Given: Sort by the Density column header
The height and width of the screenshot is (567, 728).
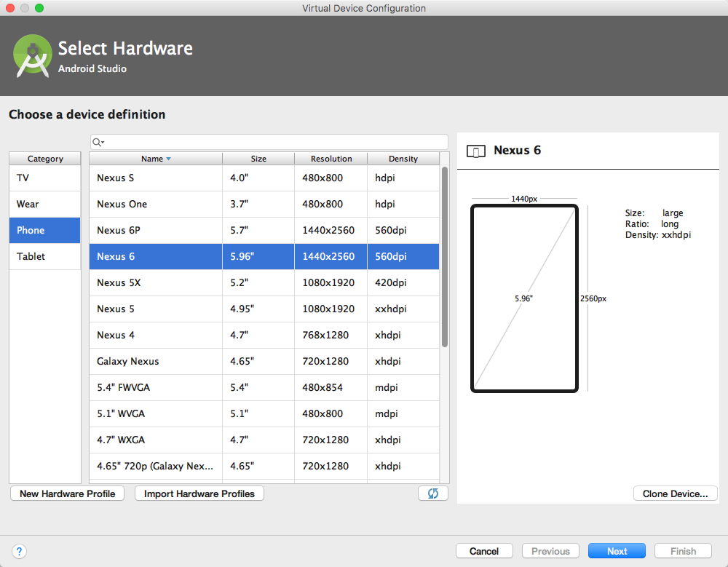Looking at the screenshot, I should click(x=403, y=159).
